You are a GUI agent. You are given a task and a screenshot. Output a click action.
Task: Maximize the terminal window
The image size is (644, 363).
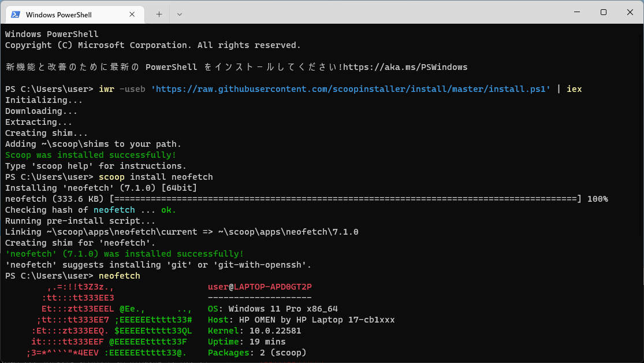tap(603, 12)
